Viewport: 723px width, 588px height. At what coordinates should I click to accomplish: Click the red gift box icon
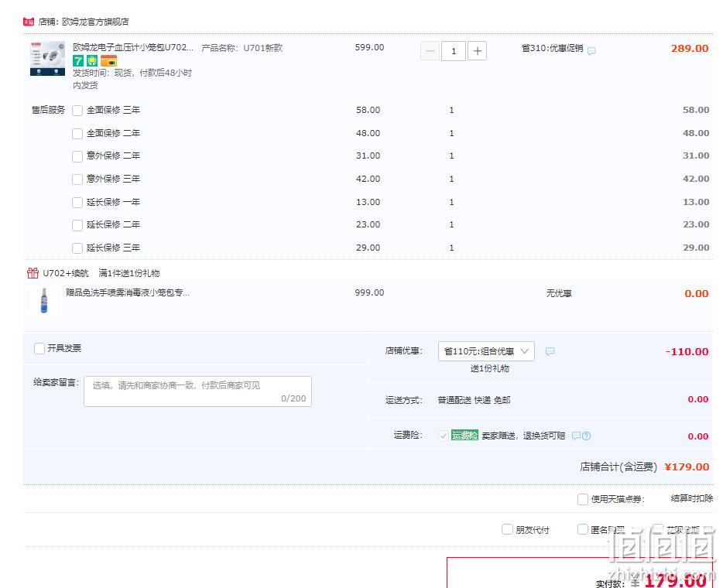pyautogui.click(x=33, y=273)
